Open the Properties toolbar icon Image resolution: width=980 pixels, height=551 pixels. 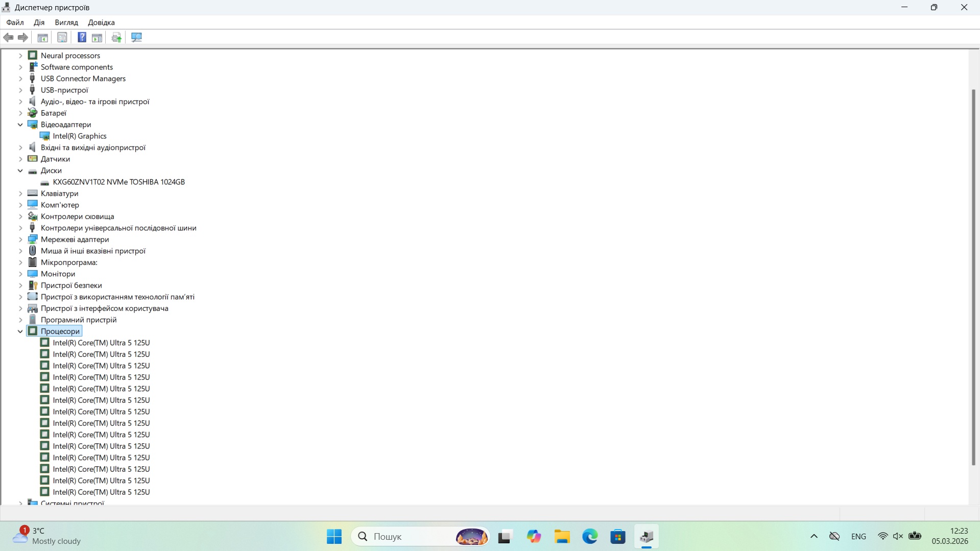click(x=62, y=37)
